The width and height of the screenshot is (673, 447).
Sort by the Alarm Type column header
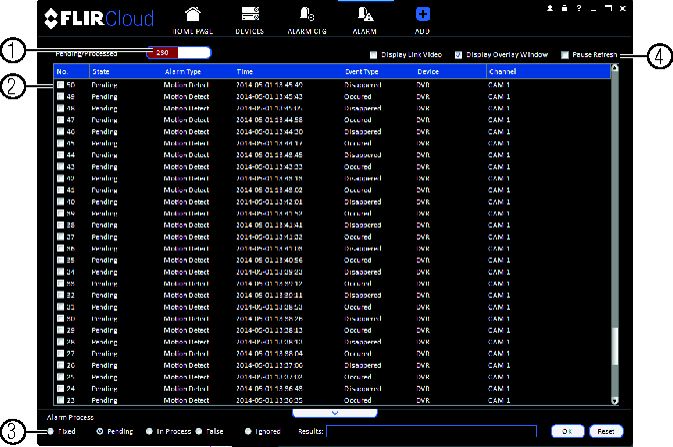click(x=183, y=72)
